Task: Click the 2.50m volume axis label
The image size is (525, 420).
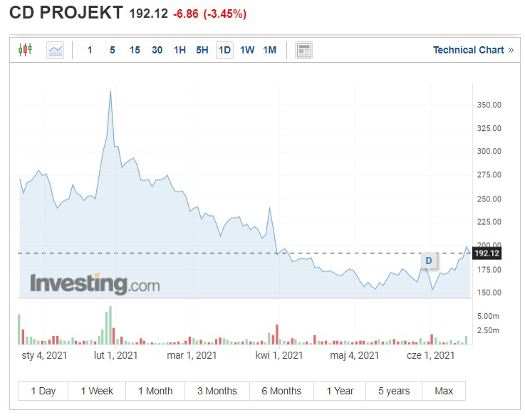Action: coord(488,330)
